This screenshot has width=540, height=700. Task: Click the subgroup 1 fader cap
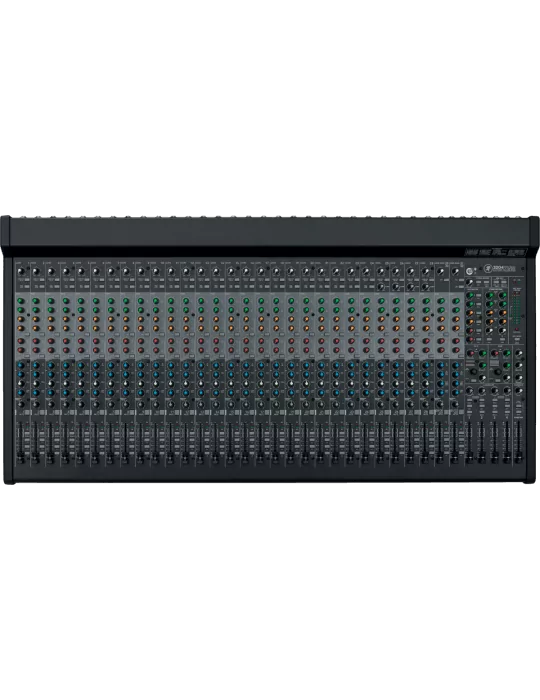click(x=469, y=457)
